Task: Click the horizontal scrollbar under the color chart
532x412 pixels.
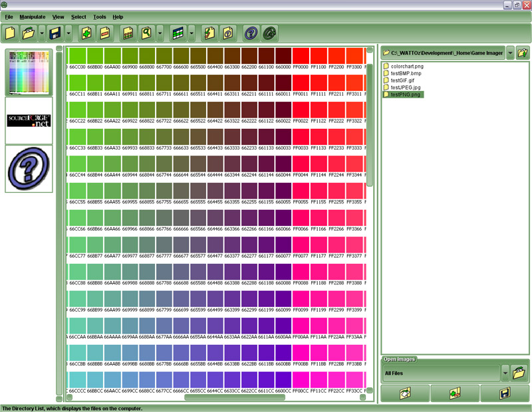Action: (x=234, y=397)
